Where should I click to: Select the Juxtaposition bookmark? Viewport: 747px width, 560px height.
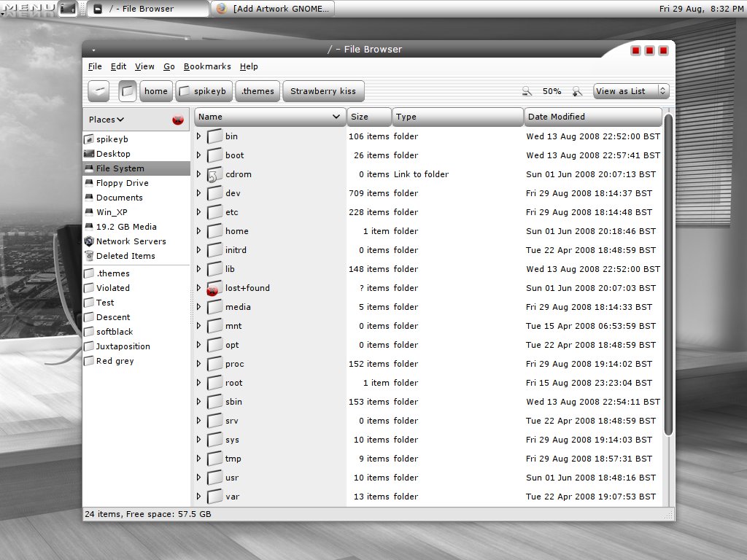click(123, 346)
